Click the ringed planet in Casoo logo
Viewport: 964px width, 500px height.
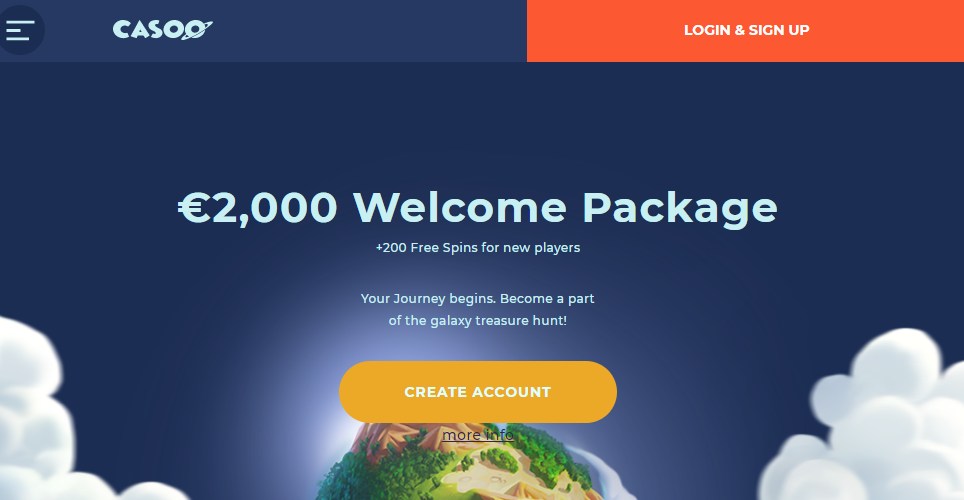pos(197,30)
